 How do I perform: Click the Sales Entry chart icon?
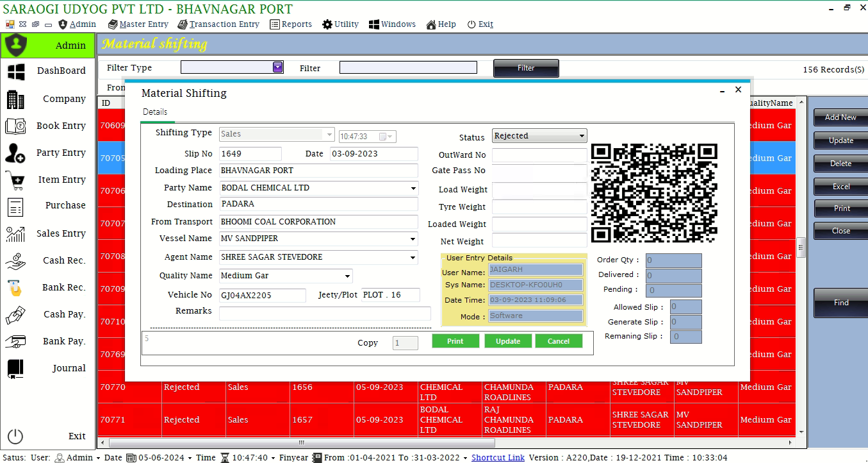(x=15, y=234)
